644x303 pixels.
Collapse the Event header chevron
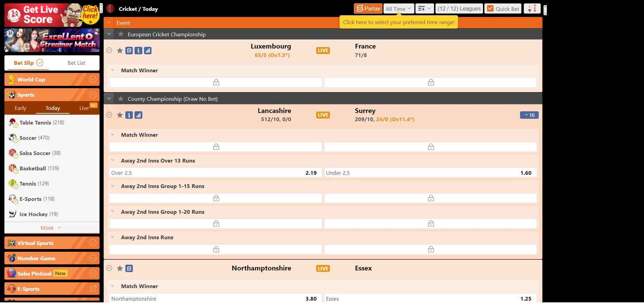coord(109,23)
